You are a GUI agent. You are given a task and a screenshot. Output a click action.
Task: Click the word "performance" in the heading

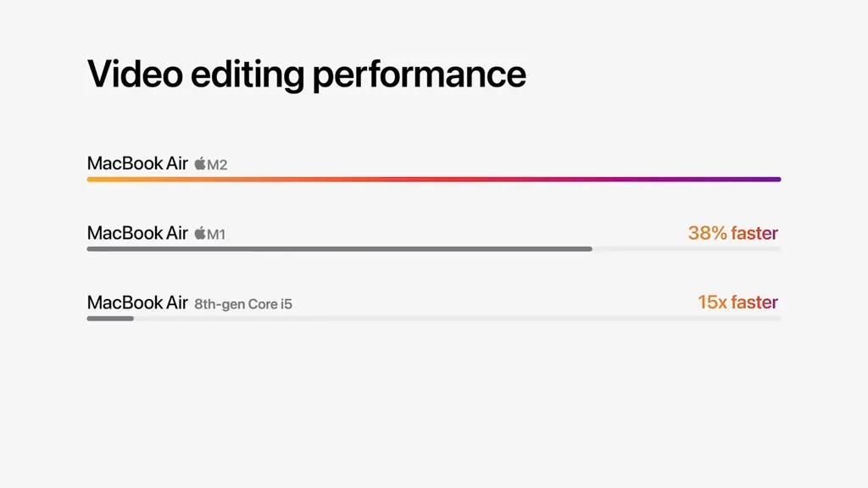(x=419, y=76)
